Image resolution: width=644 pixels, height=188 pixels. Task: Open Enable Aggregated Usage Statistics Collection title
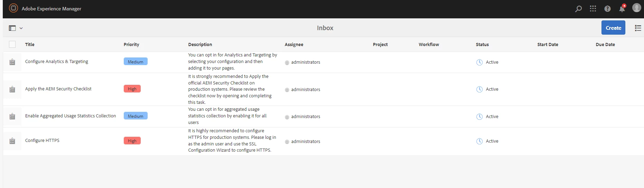point(71,116)
